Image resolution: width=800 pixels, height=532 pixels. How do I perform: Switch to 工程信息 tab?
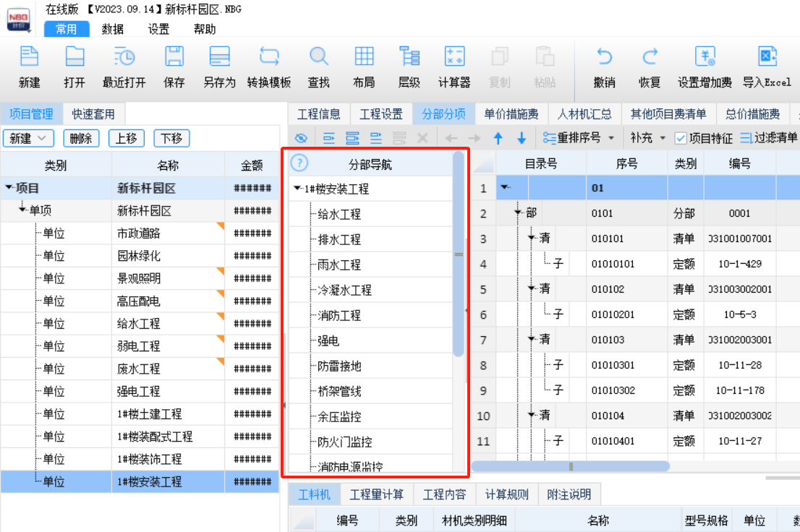(319, 113)
